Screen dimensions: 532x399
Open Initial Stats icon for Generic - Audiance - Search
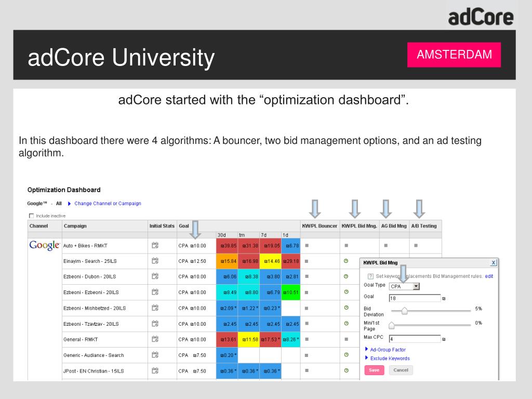click(x=155, y=355)
